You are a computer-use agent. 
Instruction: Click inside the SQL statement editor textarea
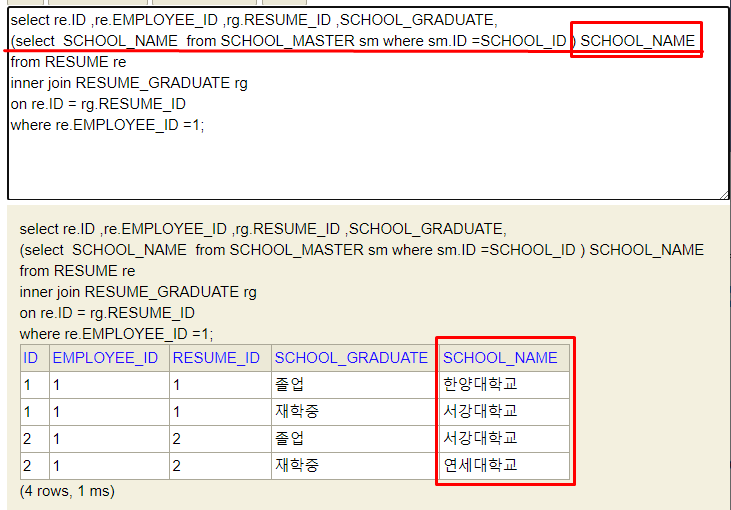[368, 103]
